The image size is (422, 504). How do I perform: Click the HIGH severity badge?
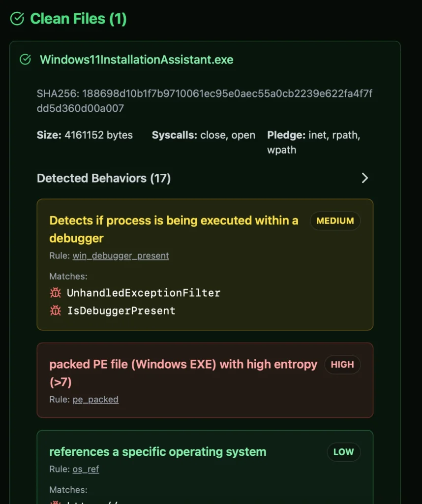pyautogui.click(x=342, y=365)
